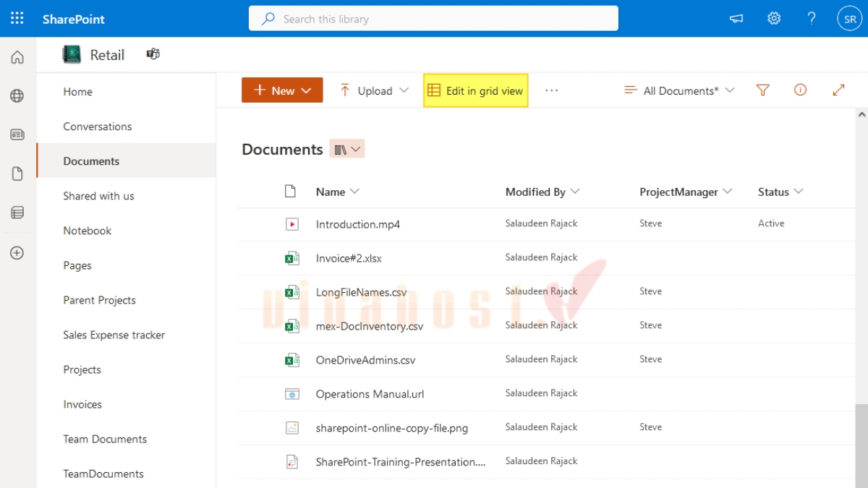The image size is (868, 488).
Task: Open the Help question mark icon
Action: click(812, 19)
